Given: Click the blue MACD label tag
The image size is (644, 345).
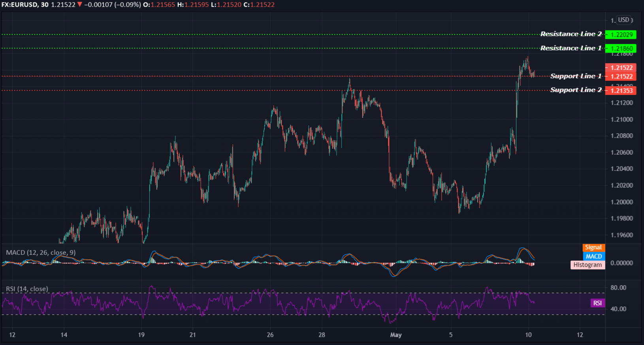Looking at the screenshot, I should [593, 256].
